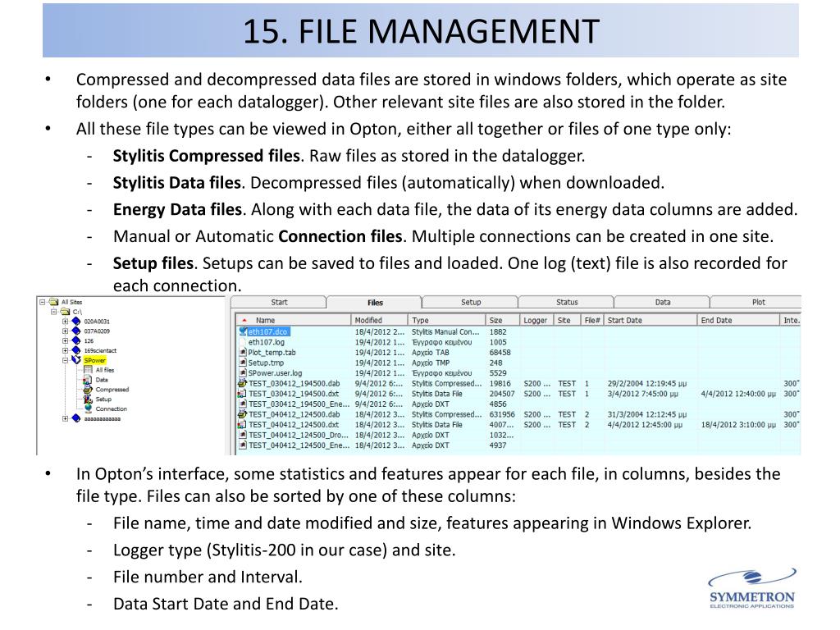Switch to the Status tab

point(566,302)
